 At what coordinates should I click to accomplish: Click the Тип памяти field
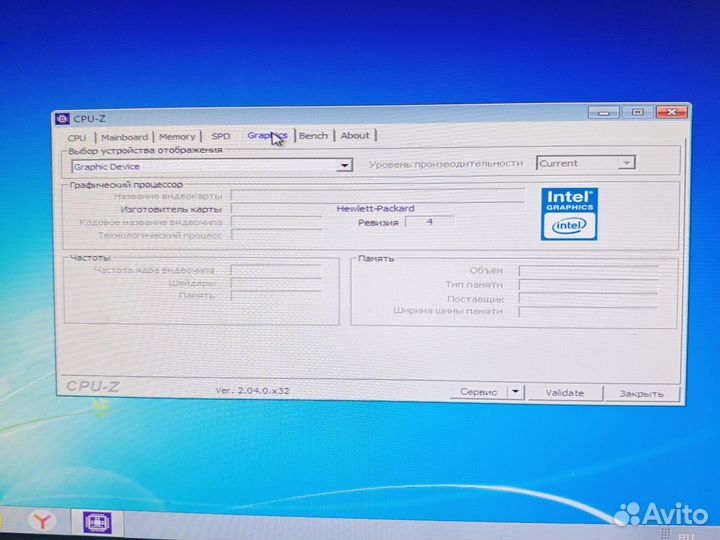(588, 285)
